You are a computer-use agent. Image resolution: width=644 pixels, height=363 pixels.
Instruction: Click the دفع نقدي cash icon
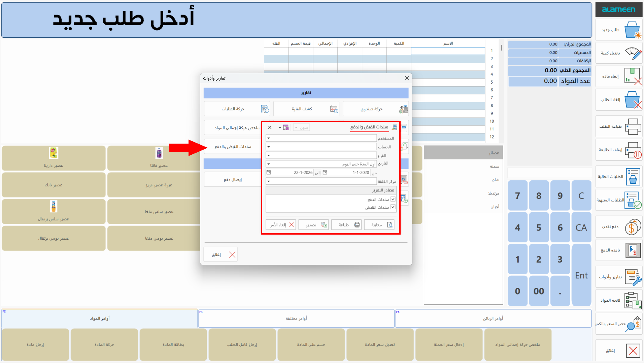click(633, 227)
